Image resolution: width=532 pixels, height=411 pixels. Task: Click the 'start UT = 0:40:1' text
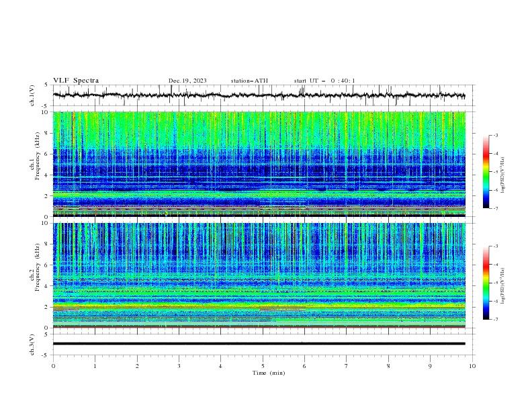click(324, 81)
